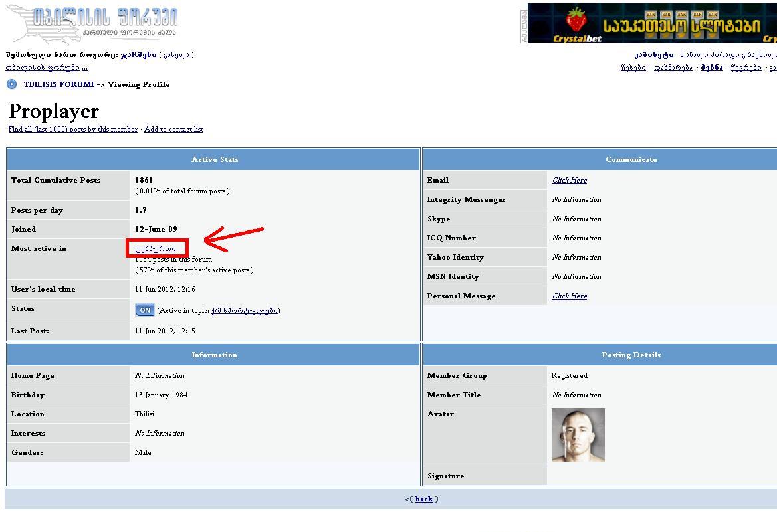Click the Information section header
The width and height of the screenshot is (777, 532).
[x=213, y=355]
